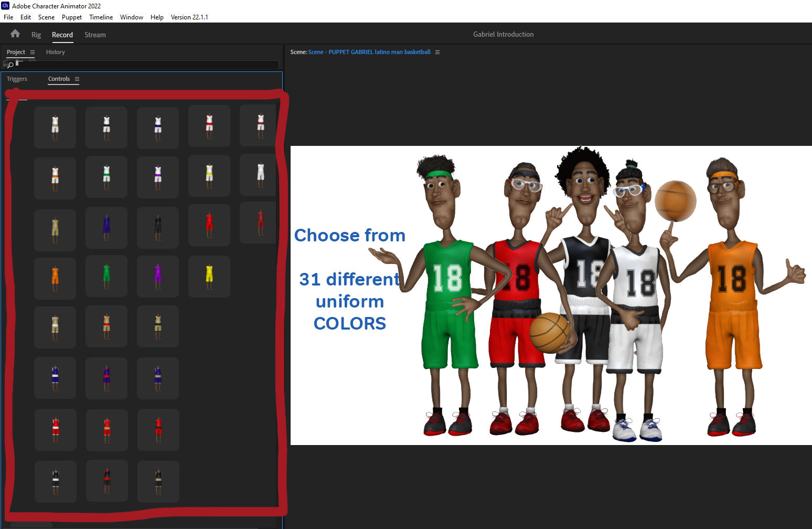Viewport: 812px width, 529px height.
Task: Trigger the black uniform control
Action: [x=158, y=227]
